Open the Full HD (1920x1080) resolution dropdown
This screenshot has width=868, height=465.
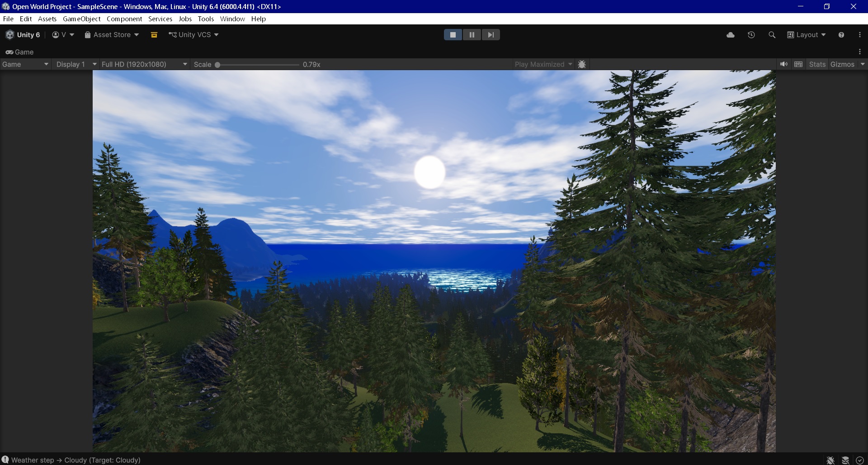pos(144,64)
